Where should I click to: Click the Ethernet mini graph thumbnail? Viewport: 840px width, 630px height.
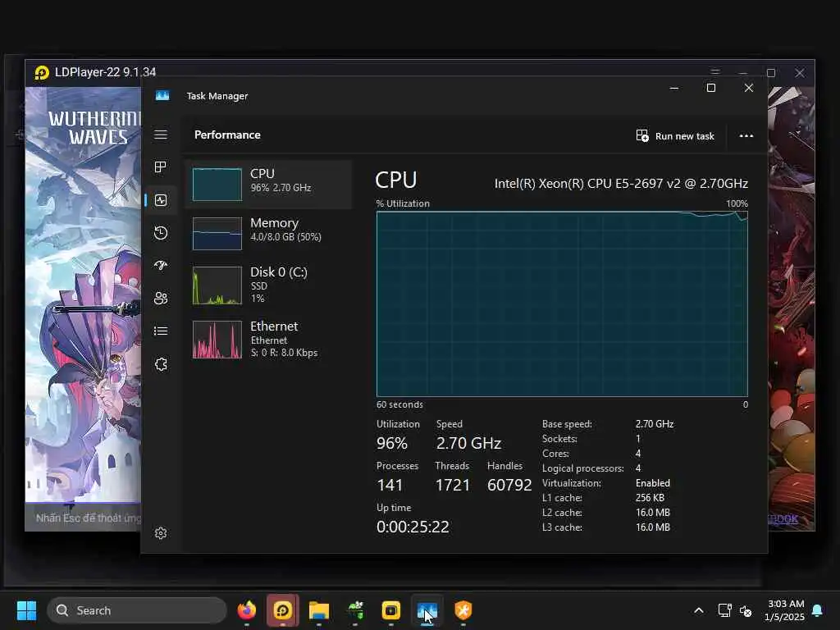217,340
